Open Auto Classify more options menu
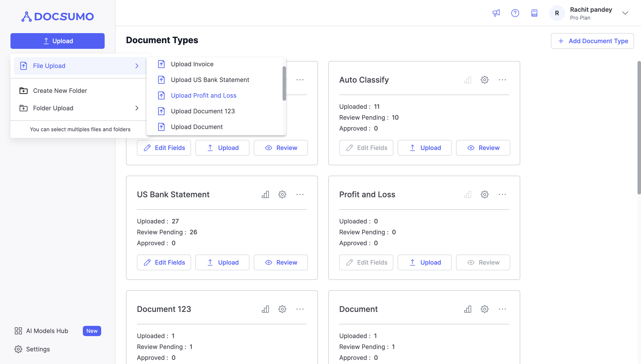This screenshot has height=364, width=641. click(x=502, y=80)
